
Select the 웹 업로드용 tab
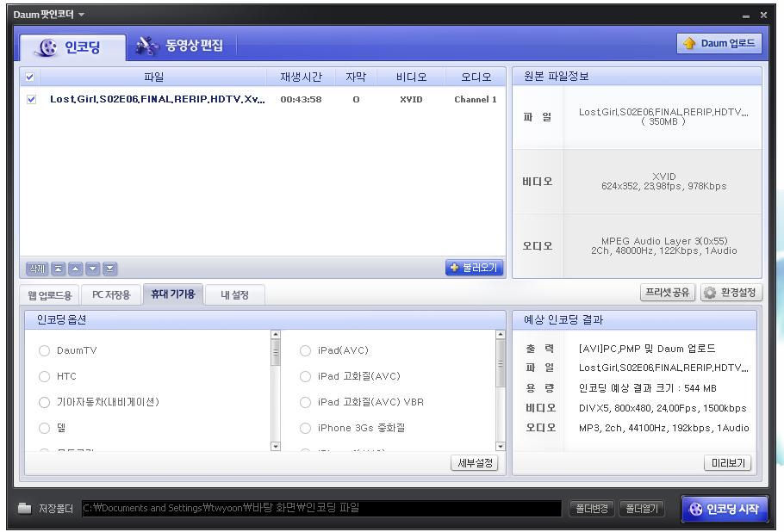[x=49, y=295]
